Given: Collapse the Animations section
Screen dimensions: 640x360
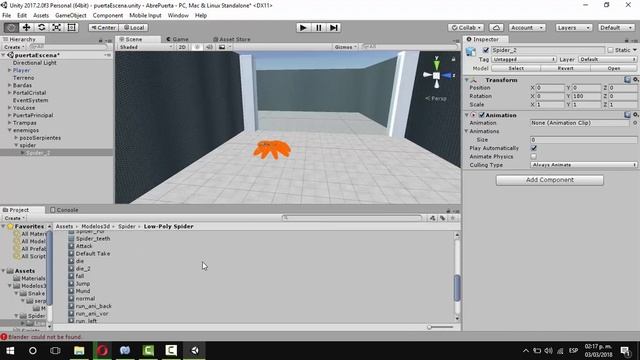Looking at the screenshot, I should [467, 131].
